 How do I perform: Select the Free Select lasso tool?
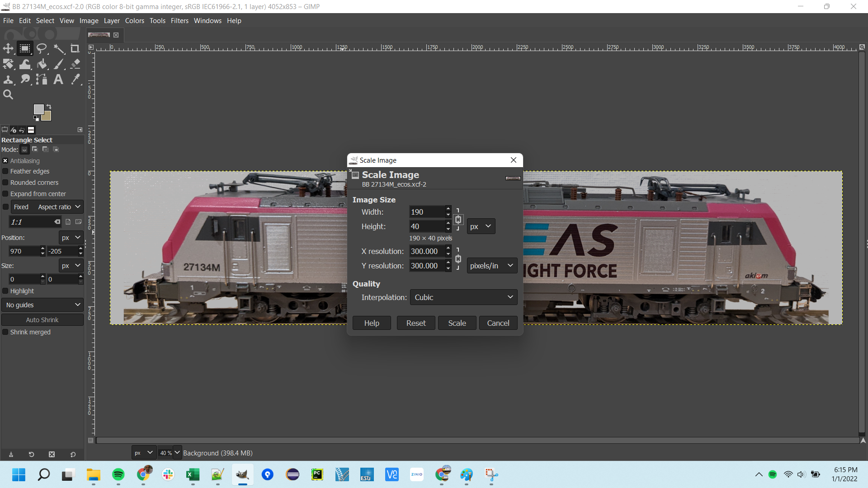42,48
